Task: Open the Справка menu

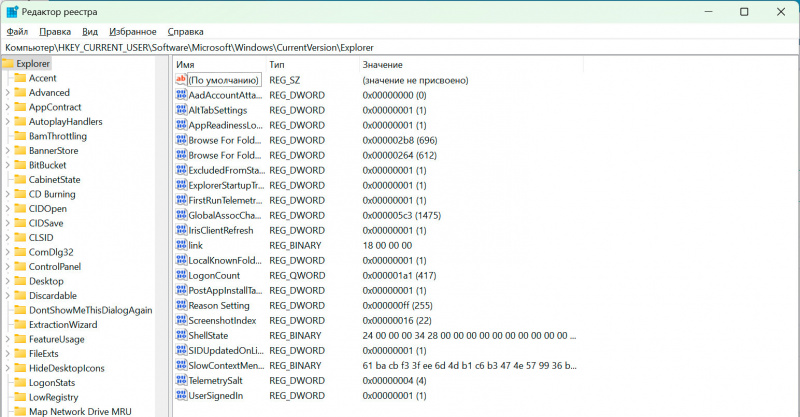Action: pyautogui.click(x=185, y=32)
